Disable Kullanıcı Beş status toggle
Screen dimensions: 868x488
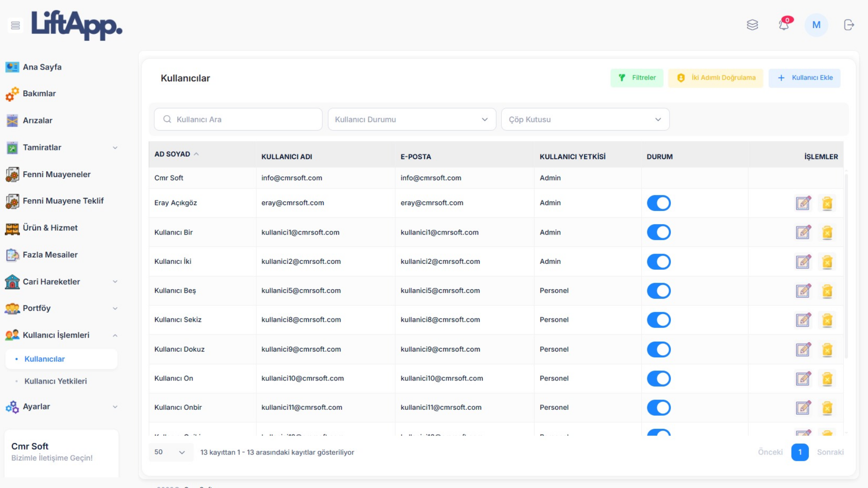click(x=658, y=291)
